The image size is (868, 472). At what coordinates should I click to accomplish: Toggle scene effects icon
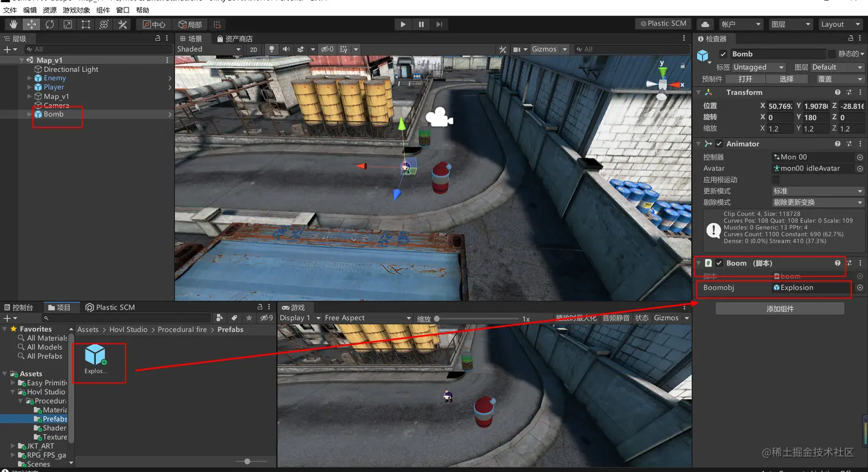tap(300, 49)
